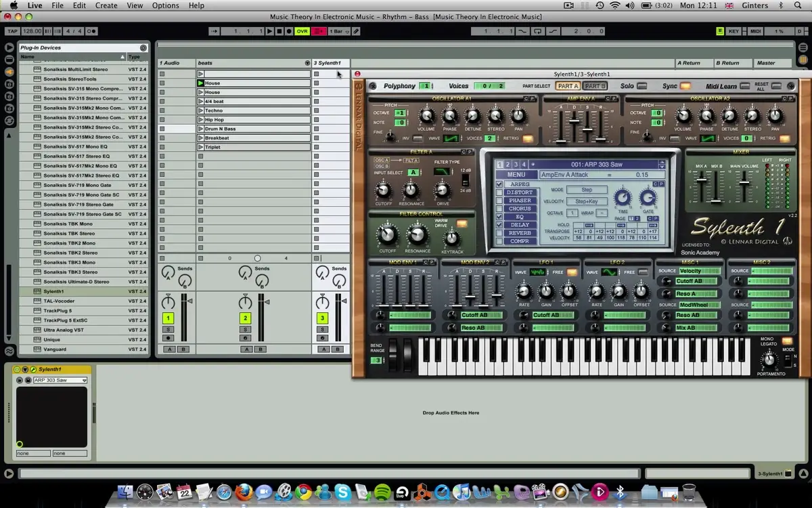Screen dimensions: 812x508
Task: Select the PART B tab in Sylenth1
Action: pos(595,86)
